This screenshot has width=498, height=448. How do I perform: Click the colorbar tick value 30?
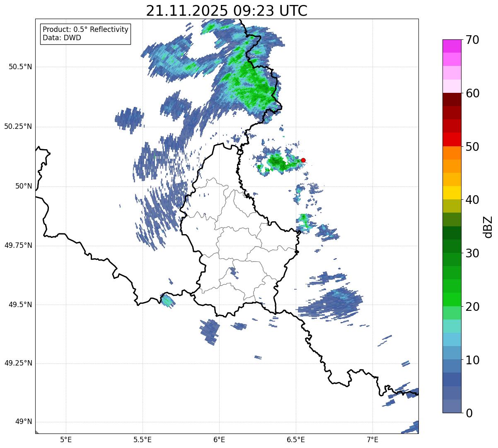coord(472,253)
